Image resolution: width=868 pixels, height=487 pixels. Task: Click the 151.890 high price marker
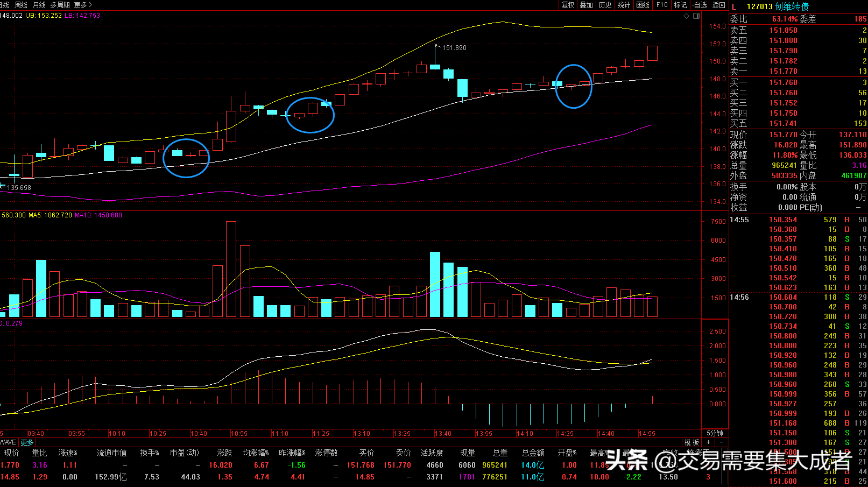pos(454,48)
